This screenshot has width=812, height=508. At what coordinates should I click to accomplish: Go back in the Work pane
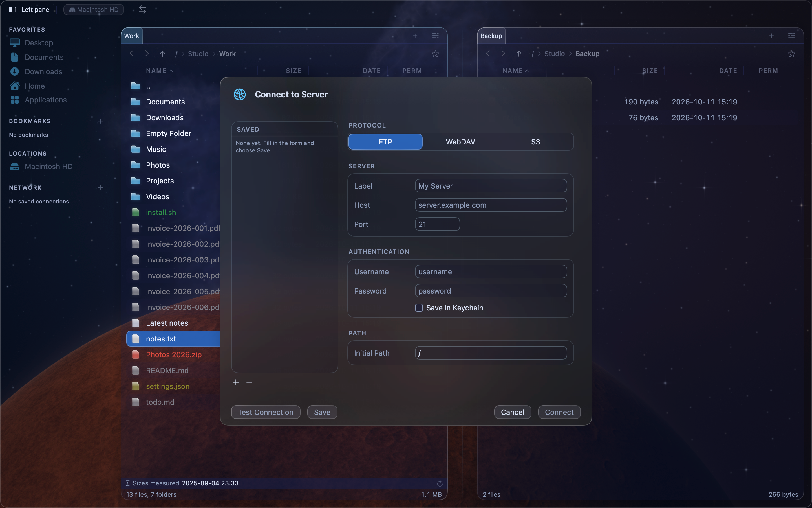[132, 54]
